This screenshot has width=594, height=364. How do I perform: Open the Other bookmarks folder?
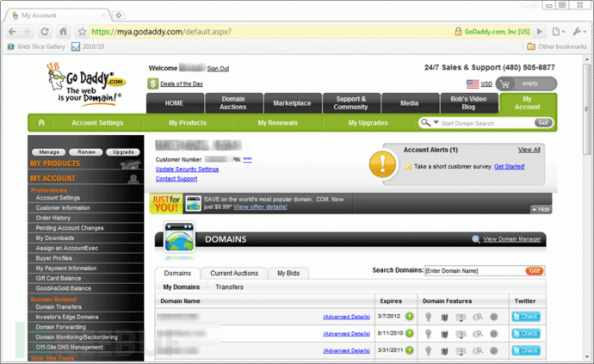557,46
